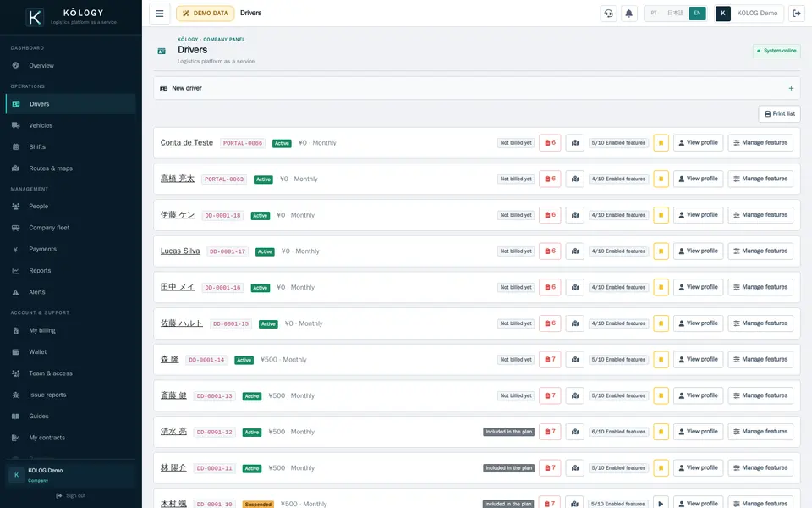Open the map icon for DD-0001-12
Viewport: 812px width, 508px height.
point(575,432)
